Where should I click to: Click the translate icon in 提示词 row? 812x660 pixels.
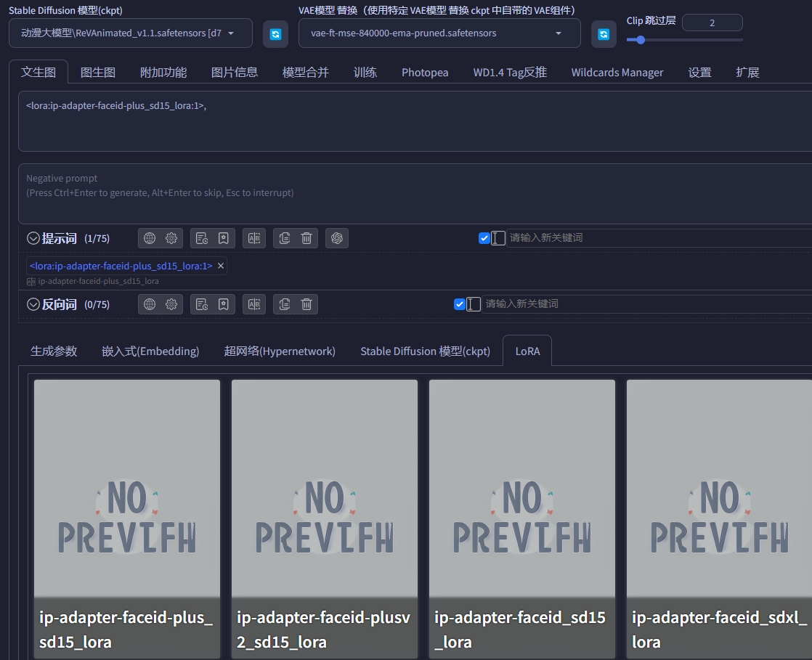coord(254,238)
